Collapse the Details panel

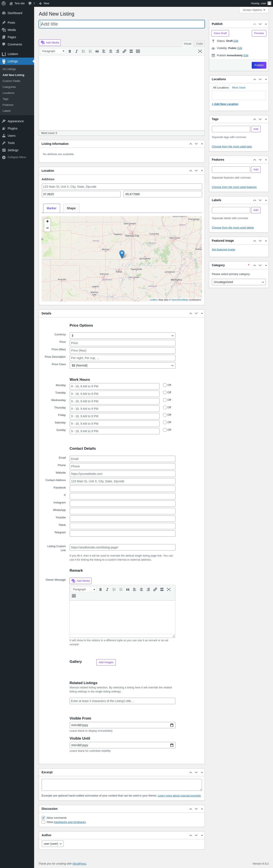pyautogui.click(x=202, y=313)
